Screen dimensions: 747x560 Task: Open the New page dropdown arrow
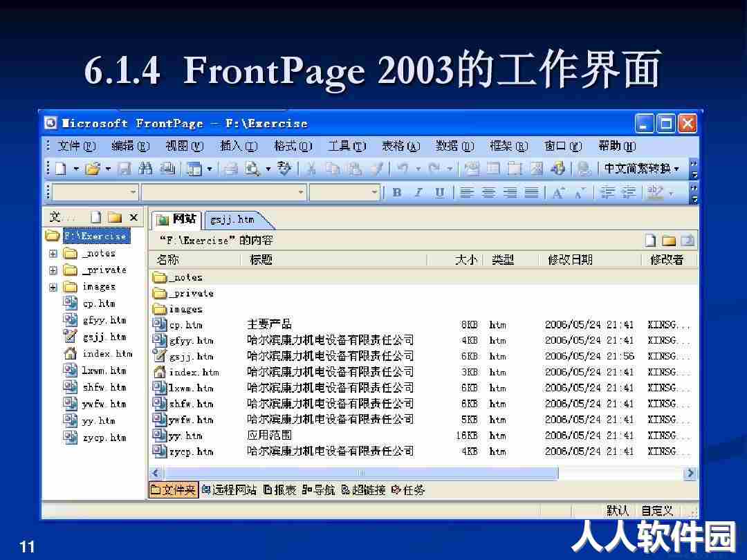pyautogui.click(x=76, y=169)
